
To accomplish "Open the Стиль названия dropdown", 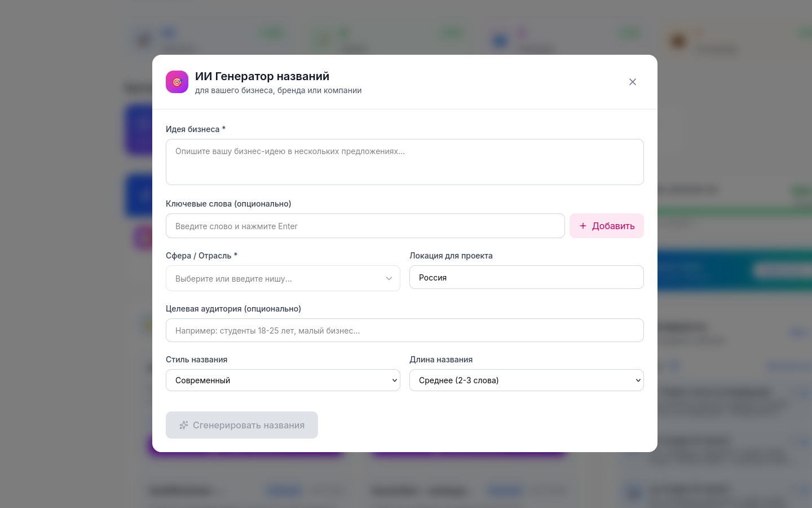I will pyautogui.click(x=283, y=380).
